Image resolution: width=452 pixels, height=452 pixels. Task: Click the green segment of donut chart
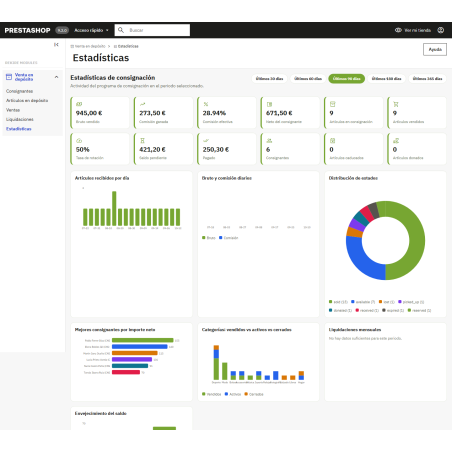point(417,240)
